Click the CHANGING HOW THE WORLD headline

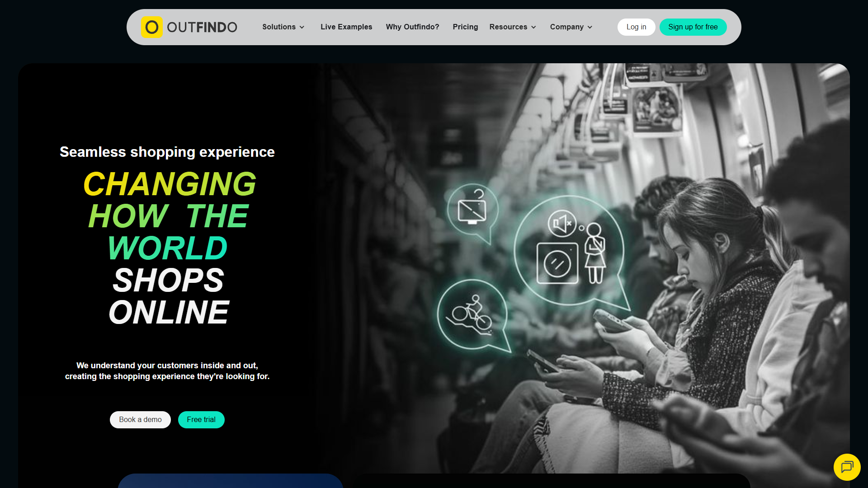coord(169,216)
